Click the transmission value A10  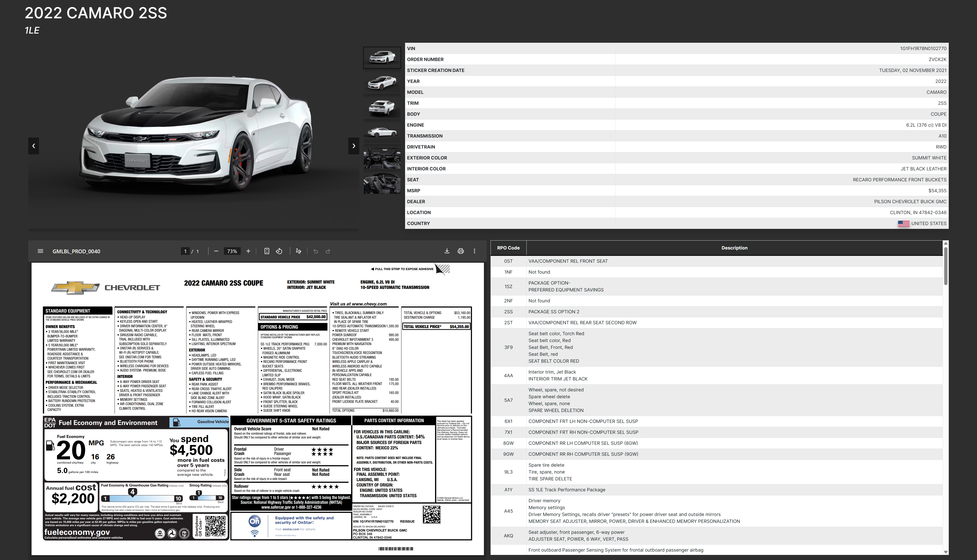[x=942, y=136]
